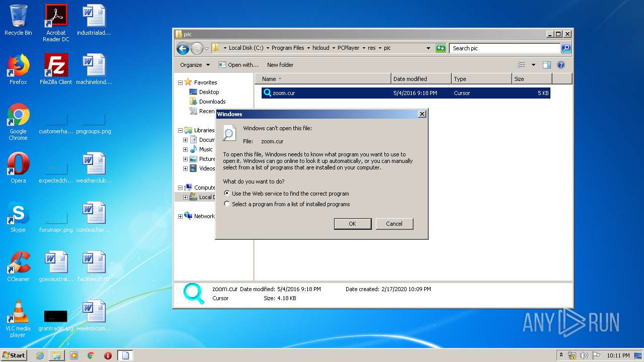Expand the Network tree node
The image size is (644, 362).
click(x=181, y=216)
